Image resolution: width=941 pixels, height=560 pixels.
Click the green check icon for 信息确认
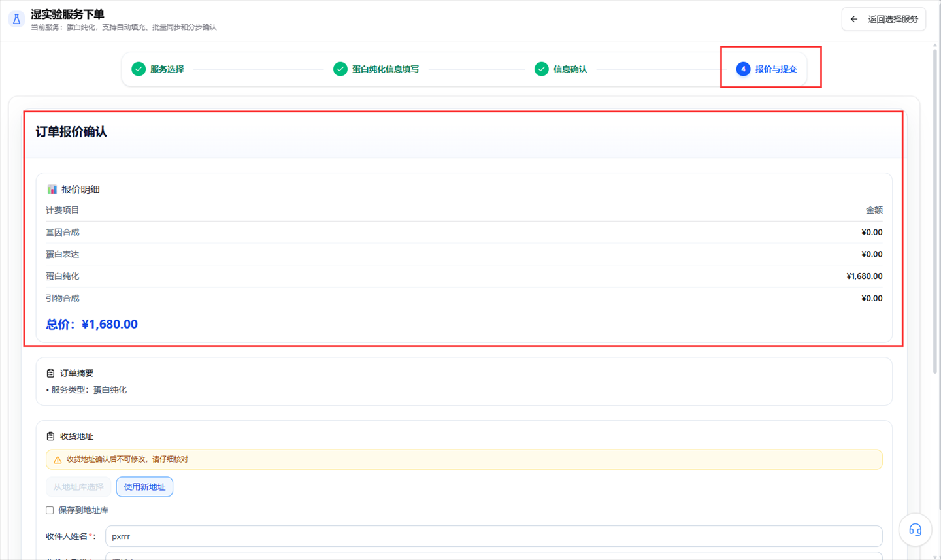541,69
